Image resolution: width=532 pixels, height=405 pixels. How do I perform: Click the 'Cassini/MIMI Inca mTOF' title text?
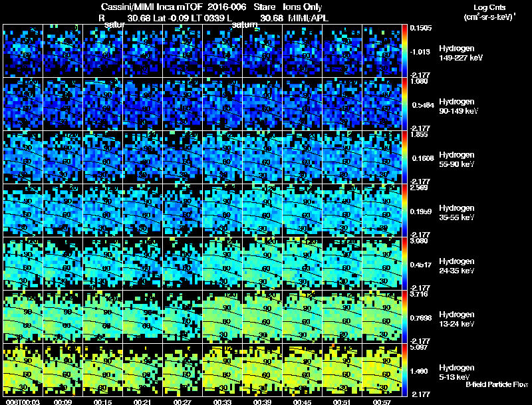pos(152,7)
